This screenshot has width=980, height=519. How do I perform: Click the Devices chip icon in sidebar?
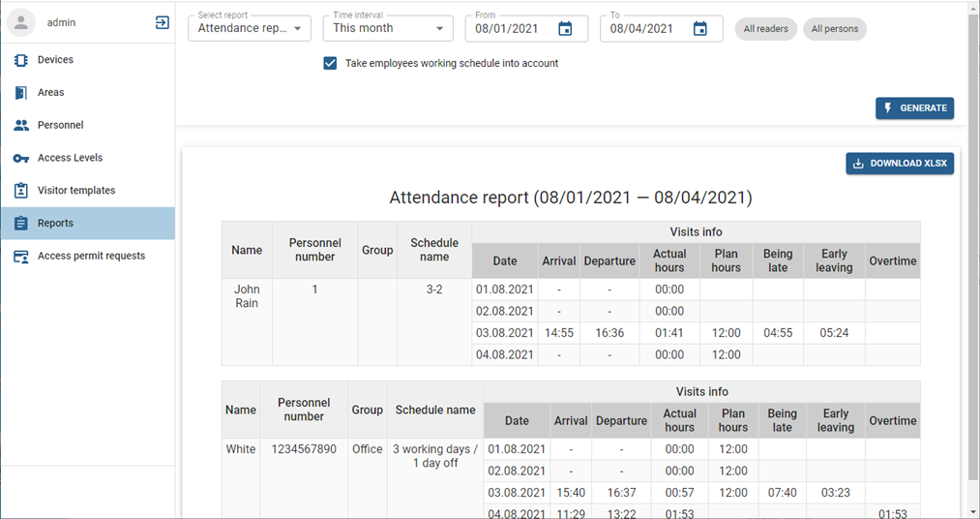20,60
